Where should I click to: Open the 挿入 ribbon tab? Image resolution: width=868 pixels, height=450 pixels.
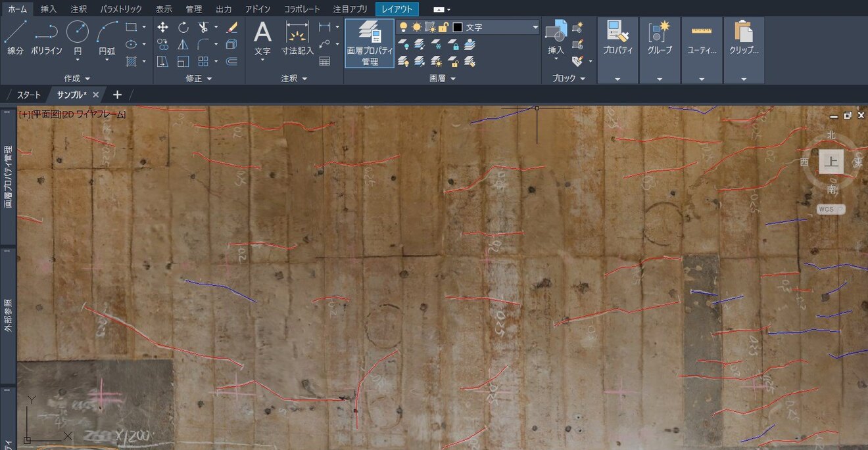49,9
